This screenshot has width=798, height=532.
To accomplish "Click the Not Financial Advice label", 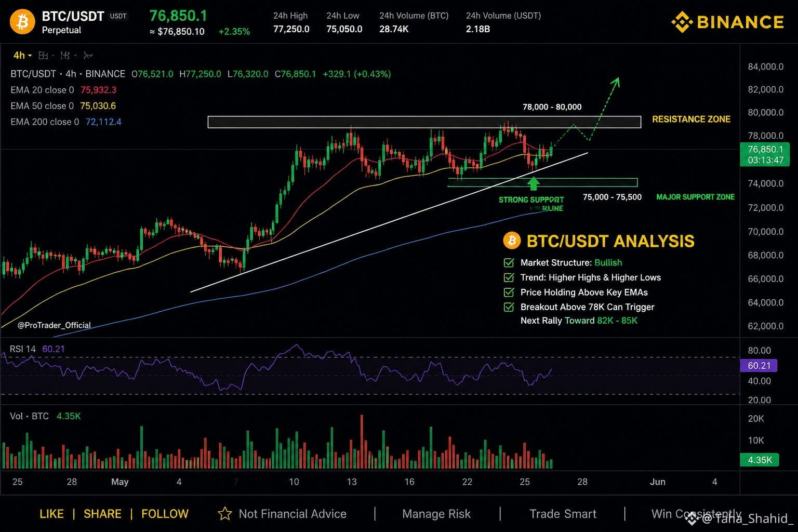I will 292,514.
